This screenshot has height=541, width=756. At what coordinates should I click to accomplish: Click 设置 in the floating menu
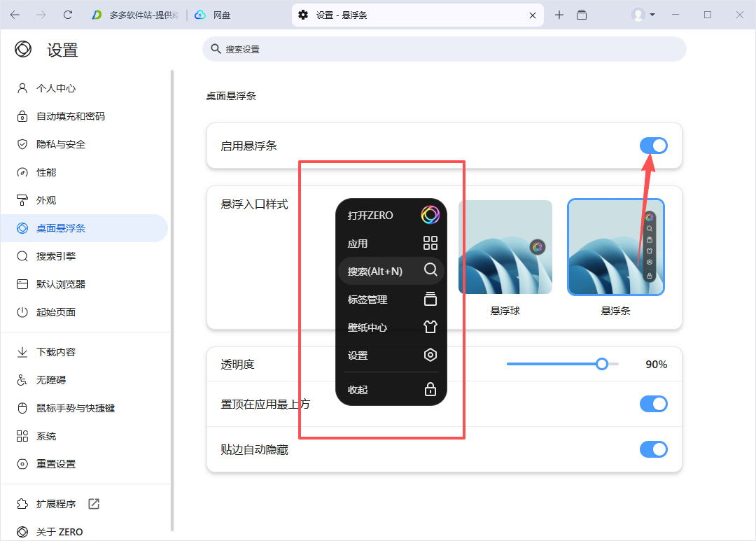coord(358,356)
